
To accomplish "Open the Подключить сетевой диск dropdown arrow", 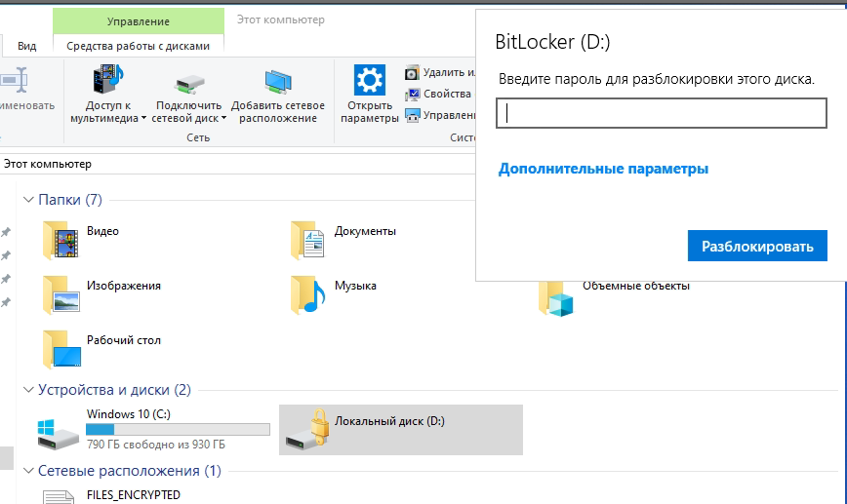I will coord(223,118).
